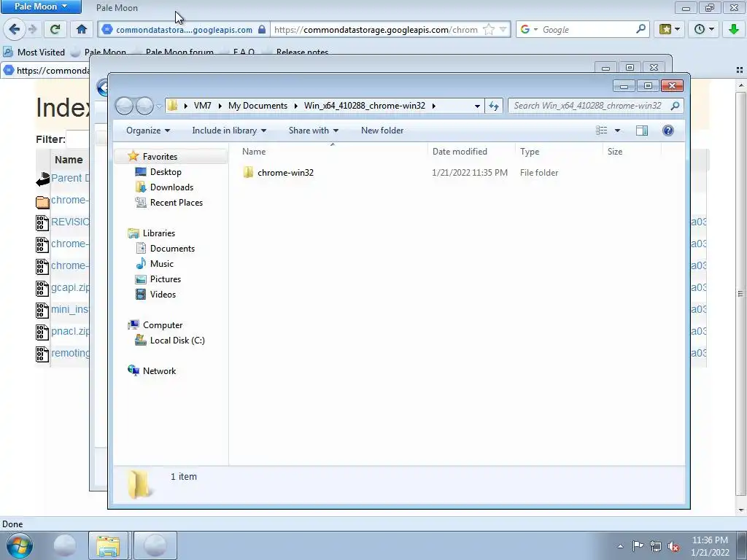Open Recent Places
Screen dimensions: 747x560
pyautogui.click(x=177, y=203)
